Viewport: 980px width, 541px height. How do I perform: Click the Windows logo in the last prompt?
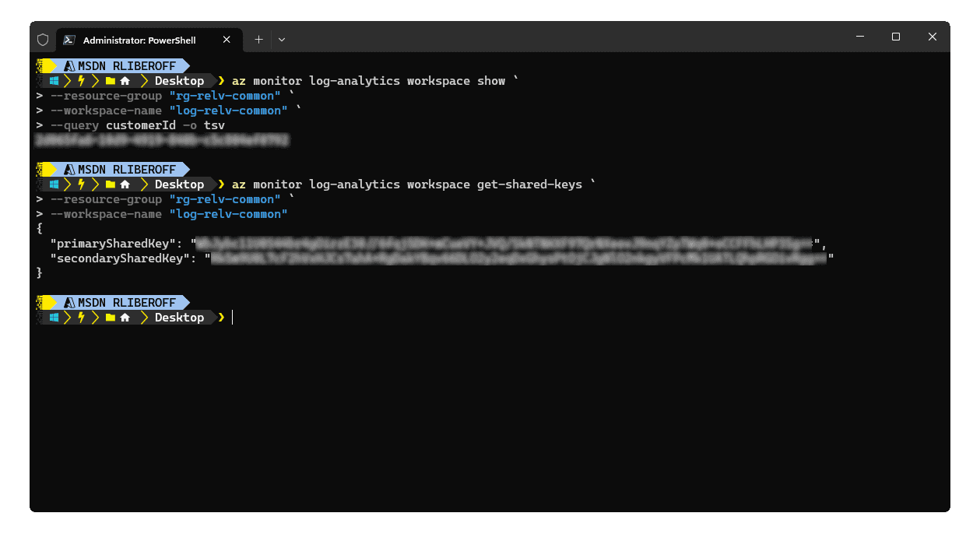(54, 318)
